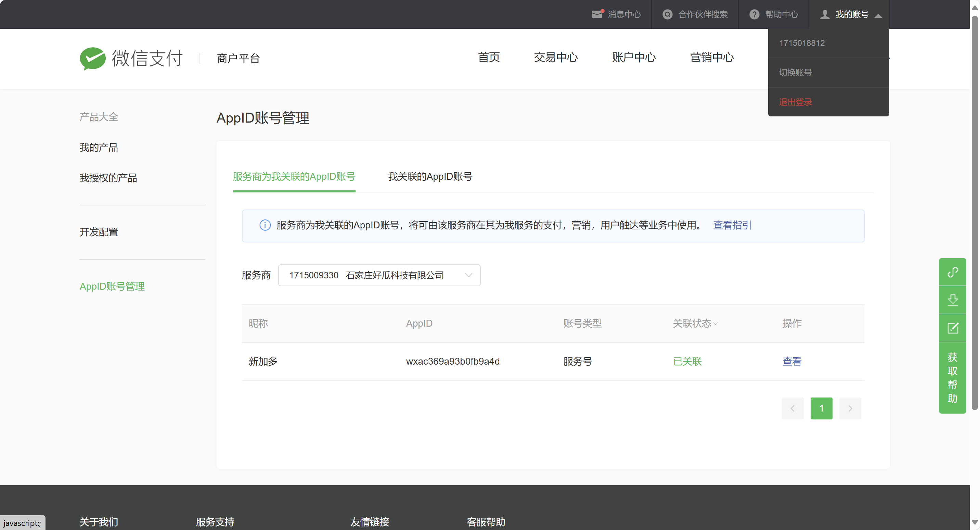
Task: Click the download icon in right sidebar
Action: coord(952,300)
